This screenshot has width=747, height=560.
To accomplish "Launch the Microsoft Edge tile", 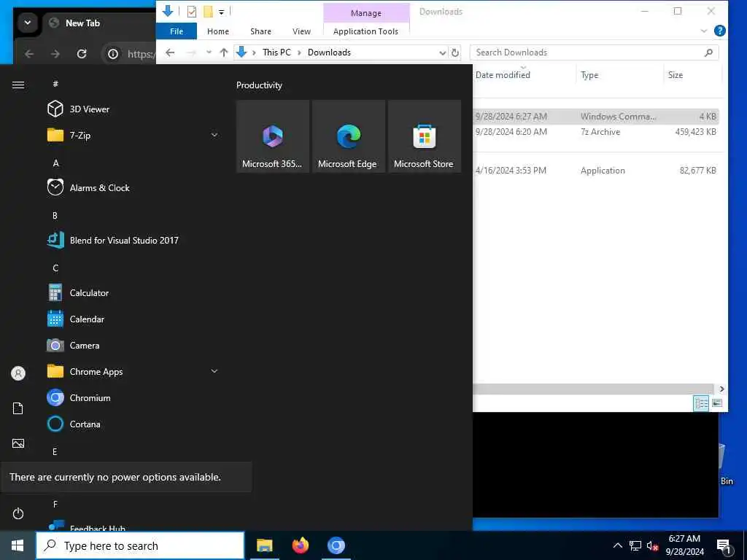I will click(348, 136).
